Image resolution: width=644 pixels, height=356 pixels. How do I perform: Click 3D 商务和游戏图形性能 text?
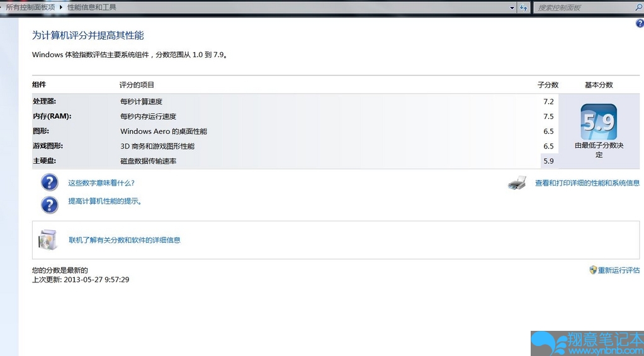[157, 146]
